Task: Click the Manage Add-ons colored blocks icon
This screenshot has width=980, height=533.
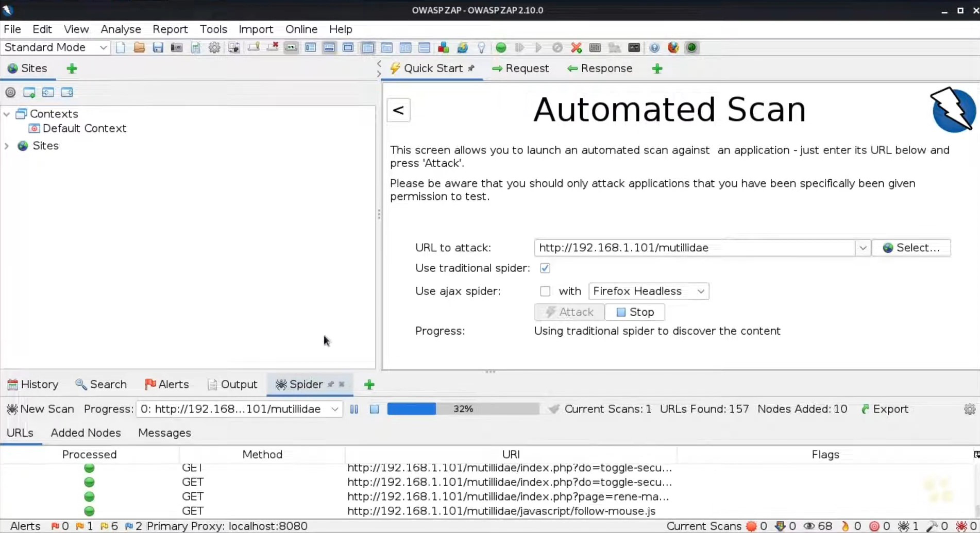Action: (x=443, y=48)
